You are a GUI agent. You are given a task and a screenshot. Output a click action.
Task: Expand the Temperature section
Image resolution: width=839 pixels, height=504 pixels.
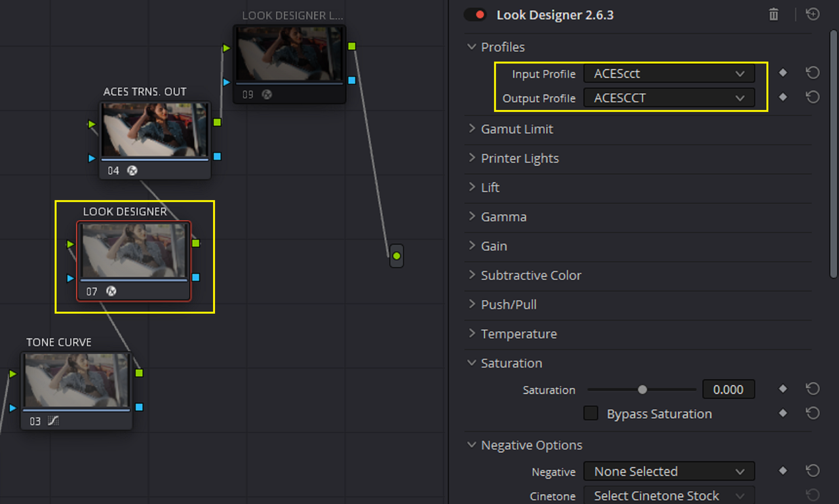pyautogui.click(x=471, y=333)
